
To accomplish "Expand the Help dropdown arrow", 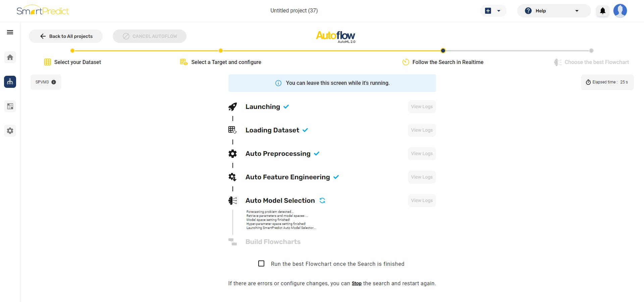I will coord(577,11).
